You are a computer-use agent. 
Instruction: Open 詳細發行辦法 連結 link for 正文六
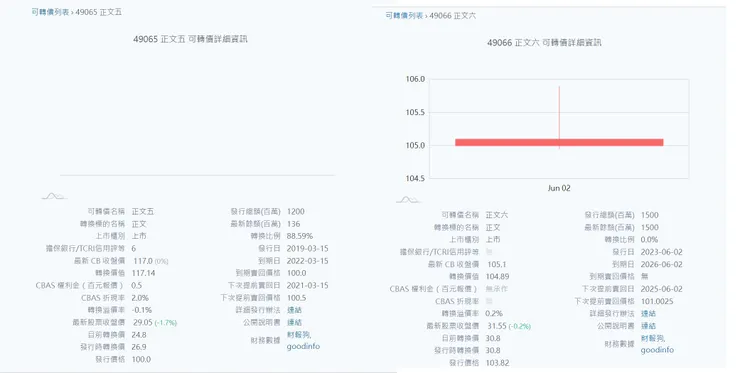[648, 314]
